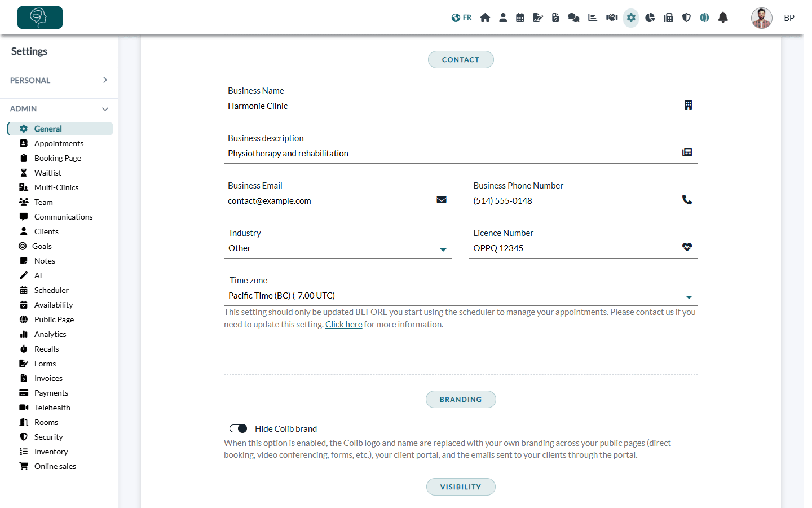Open the Time zone dropdown

click(461, 296)
